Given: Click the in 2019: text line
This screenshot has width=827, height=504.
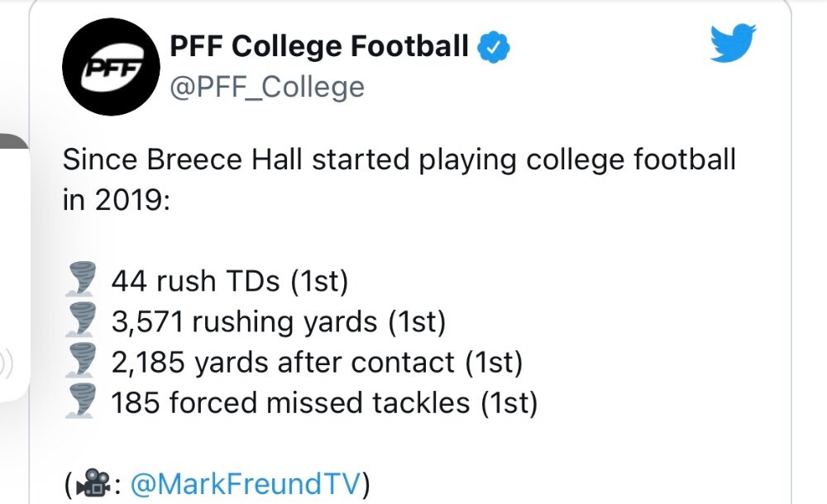Looking at the screenshot, I should point(117,200).
